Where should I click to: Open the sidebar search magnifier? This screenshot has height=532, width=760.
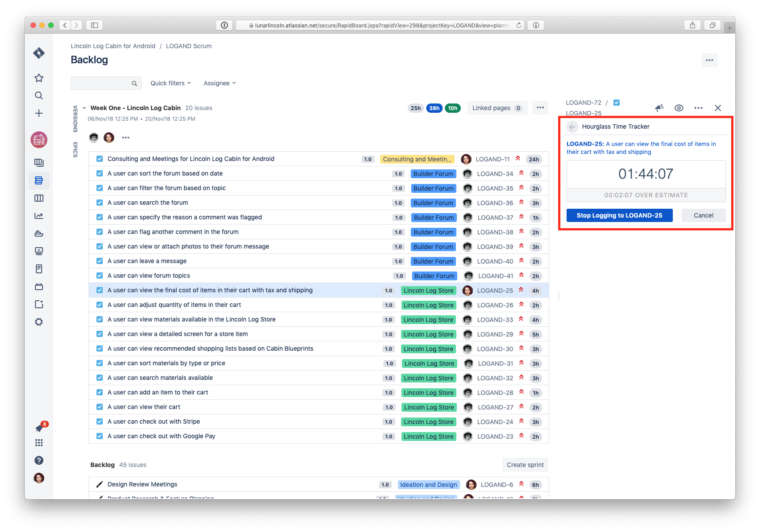tap(39, 96)
